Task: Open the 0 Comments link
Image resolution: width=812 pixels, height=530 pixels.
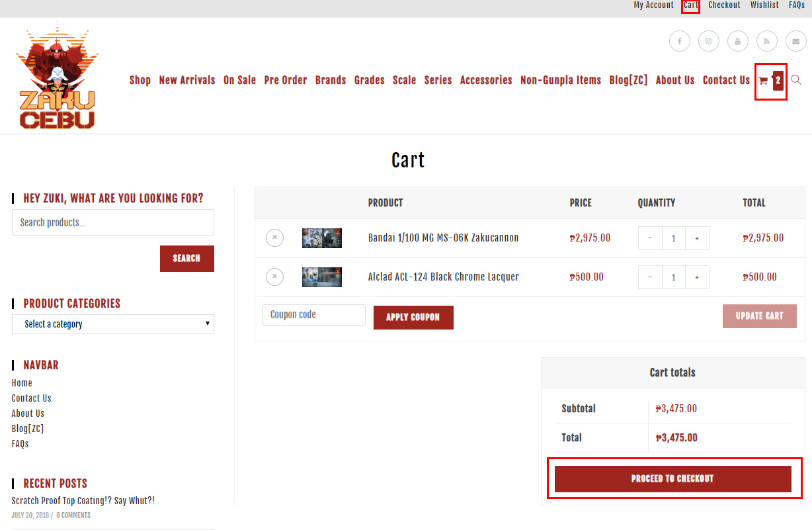Action: (x=73, y=515)
